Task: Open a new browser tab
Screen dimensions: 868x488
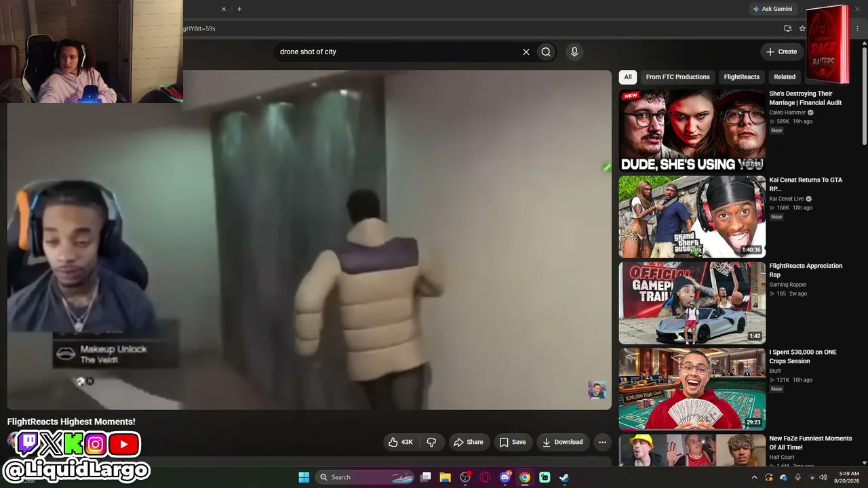Action: click(239, 9)
